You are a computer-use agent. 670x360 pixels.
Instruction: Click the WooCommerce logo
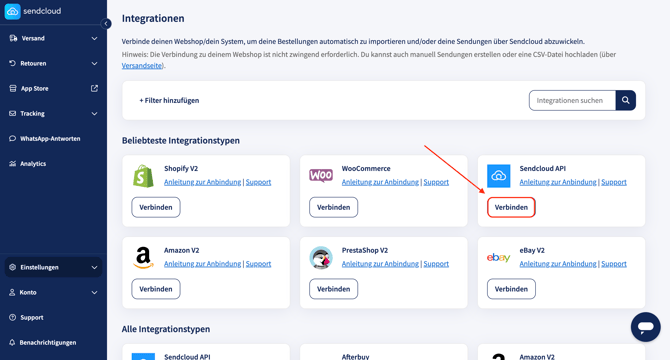tap(321, 176)
